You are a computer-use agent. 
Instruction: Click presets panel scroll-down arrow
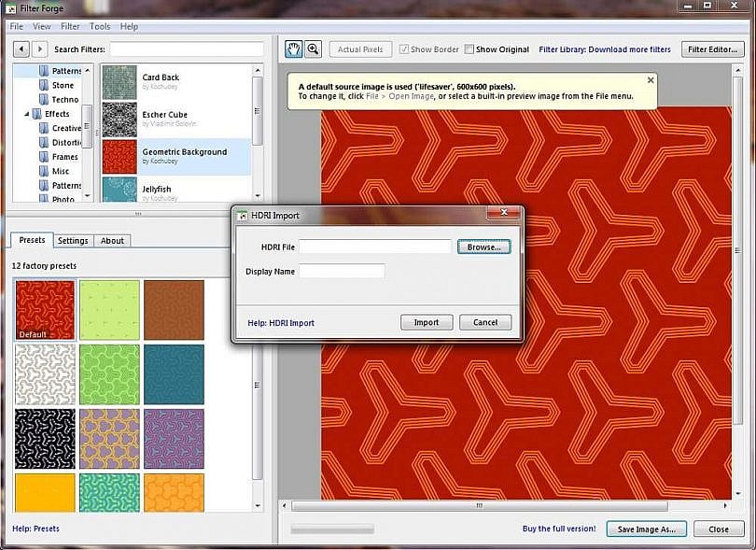pyautogui.click(x=258, y=505)
